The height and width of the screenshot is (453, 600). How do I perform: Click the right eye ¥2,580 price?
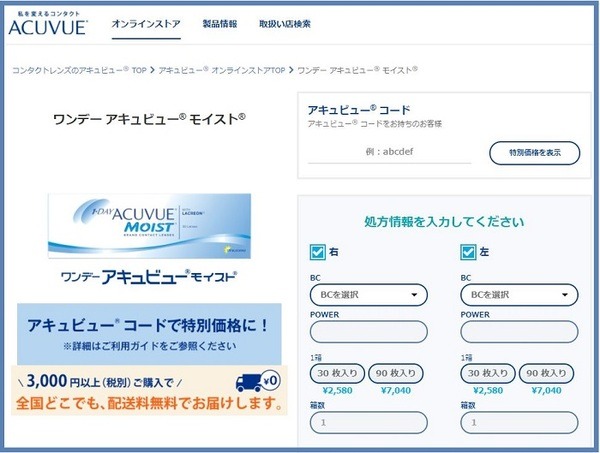337,391
